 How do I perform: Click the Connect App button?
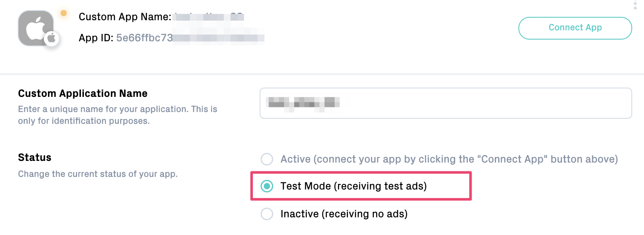click(575, 28)
